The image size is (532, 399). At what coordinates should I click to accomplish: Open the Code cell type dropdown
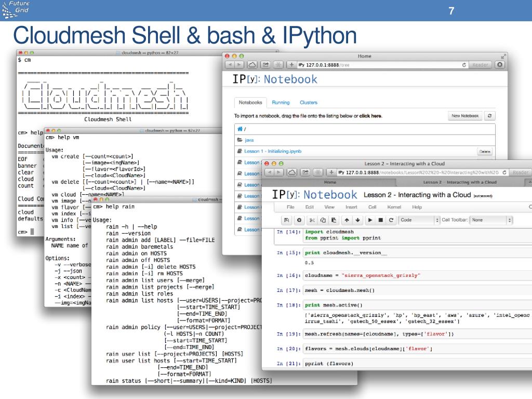tap(419, 220)
